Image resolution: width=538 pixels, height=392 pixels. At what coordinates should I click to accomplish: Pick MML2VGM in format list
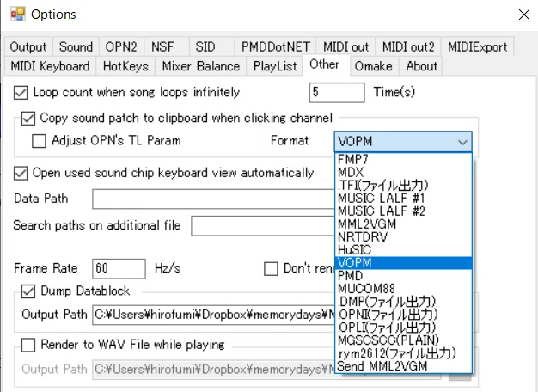tap(403, 224)
